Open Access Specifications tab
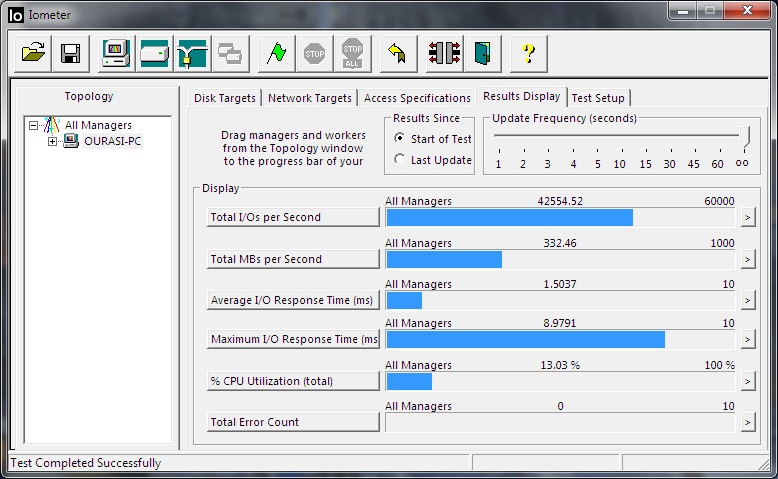778x479 pixels. (417, 98)
